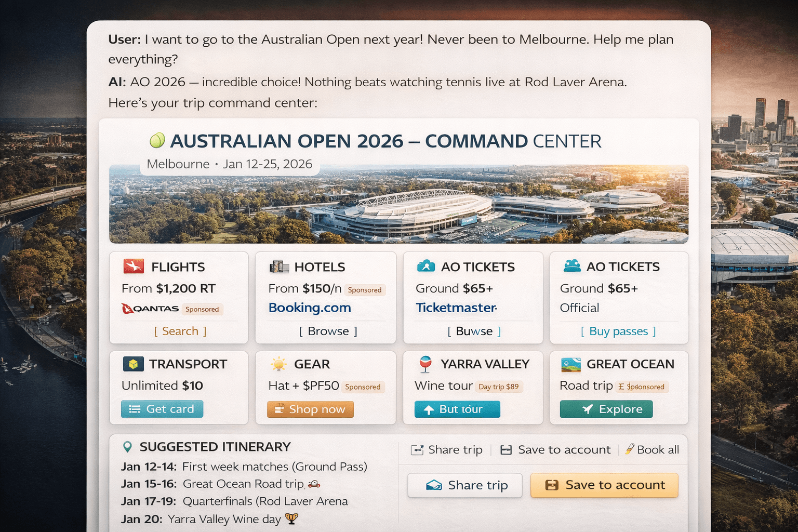The image size is (798, 532).
Task: Search Qantas flights
Action: [x=180, y=331]
